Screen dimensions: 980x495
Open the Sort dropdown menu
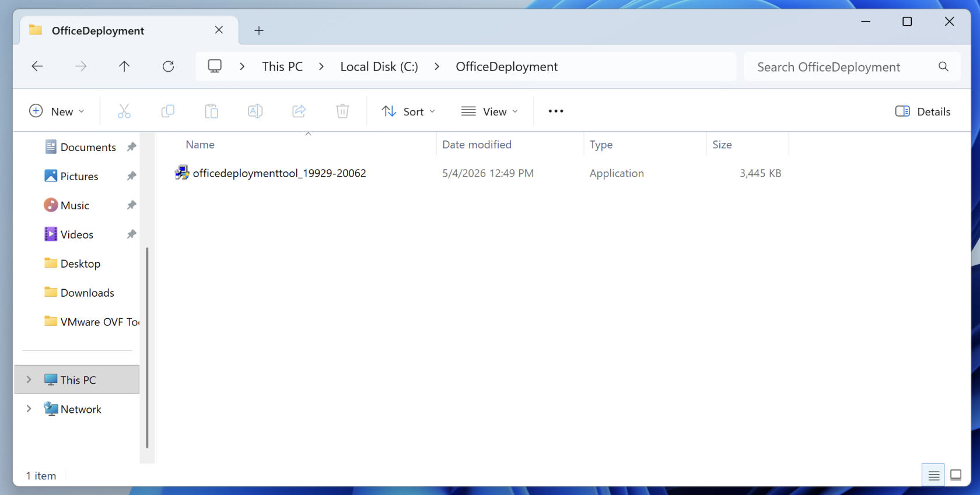[x=408, y=111]
